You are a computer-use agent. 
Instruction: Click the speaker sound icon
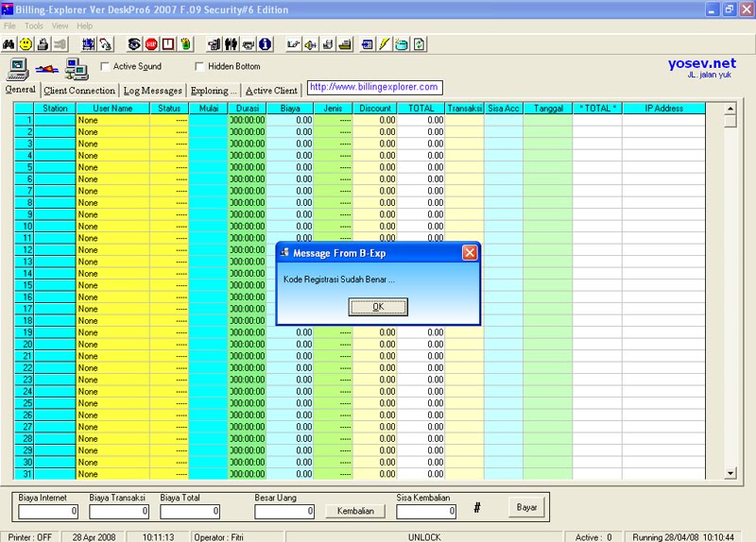311,44
